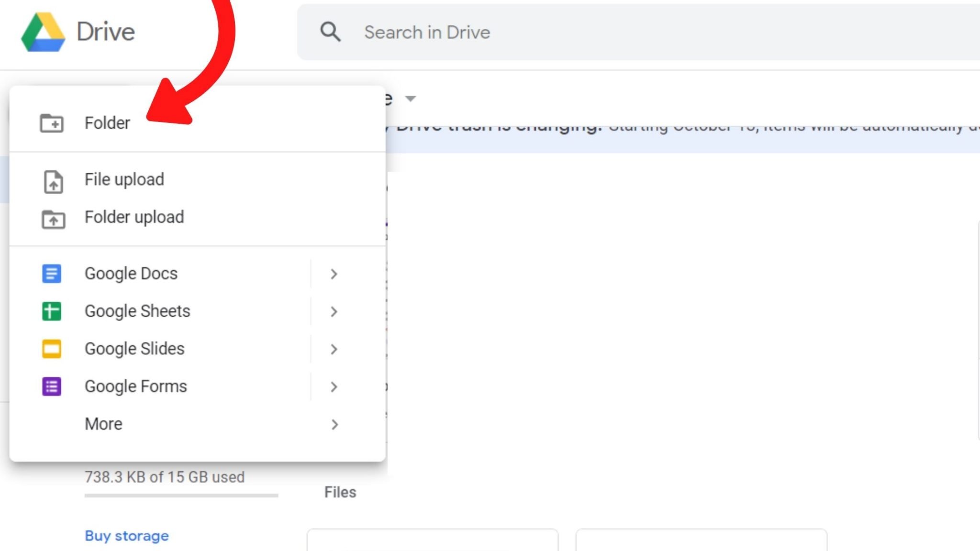Click the 738.3 KB of 15 GB used text

[165, 477]
